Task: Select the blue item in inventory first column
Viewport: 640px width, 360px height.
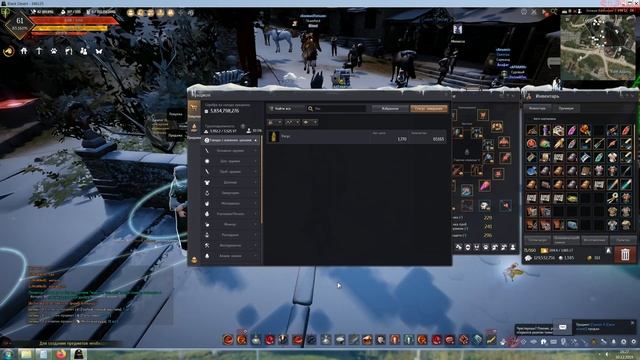Action: point(531,171)
